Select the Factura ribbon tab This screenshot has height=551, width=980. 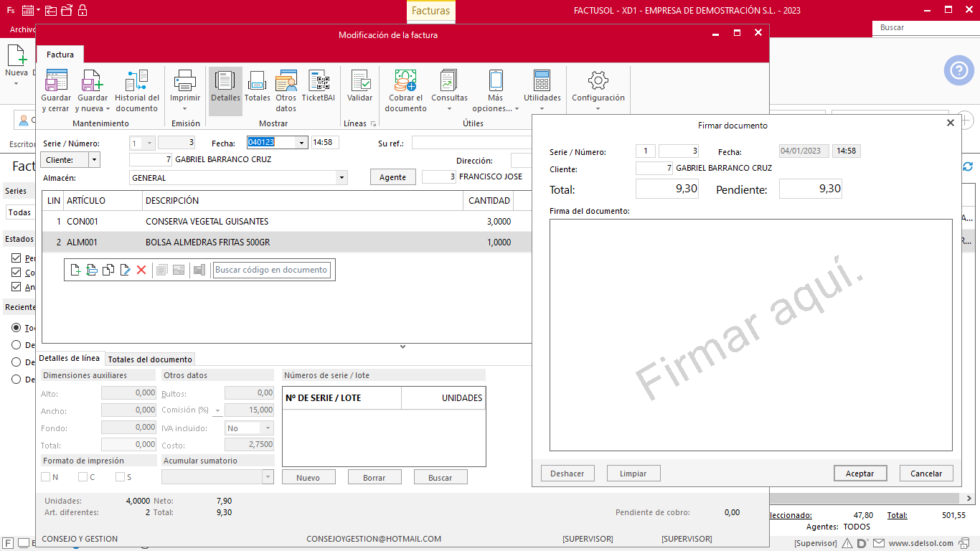60,55
